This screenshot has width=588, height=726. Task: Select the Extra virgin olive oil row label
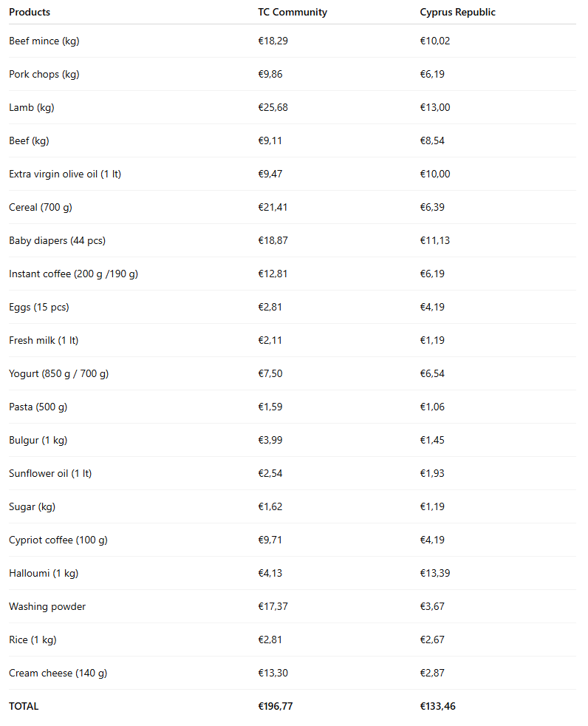pyautogui.click(x=65, y=174)
